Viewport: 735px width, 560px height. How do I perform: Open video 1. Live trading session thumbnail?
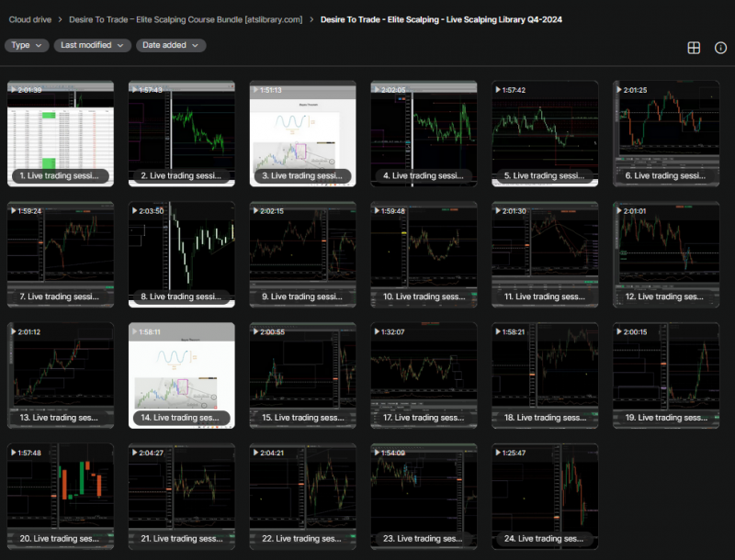[61, 134]
